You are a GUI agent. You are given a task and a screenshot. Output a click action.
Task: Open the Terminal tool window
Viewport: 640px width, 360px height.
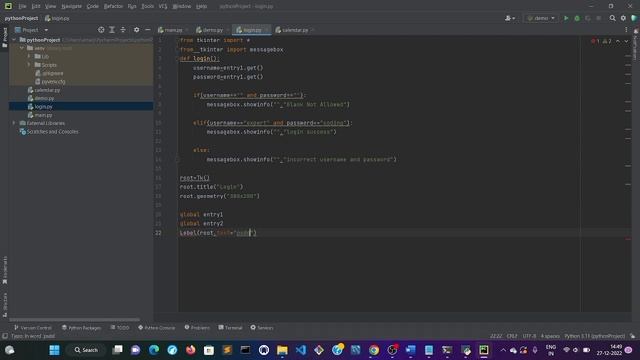click(230, 328)
